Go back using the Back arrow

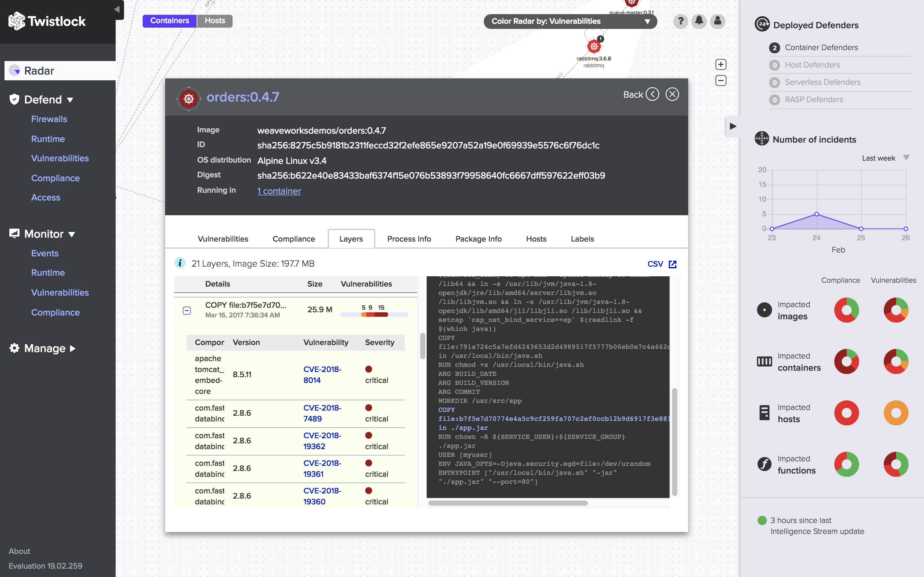[652, 94]
